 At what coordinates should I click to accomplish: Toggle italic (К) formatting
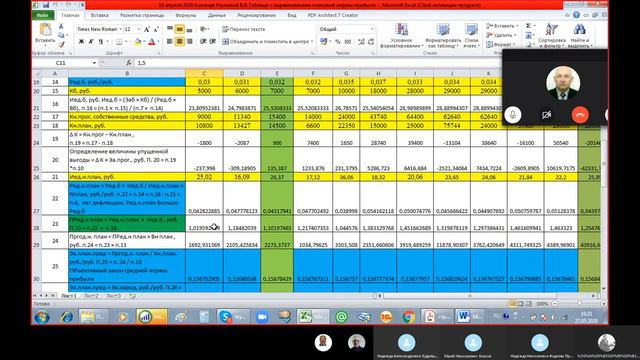[x=91, y=42]
